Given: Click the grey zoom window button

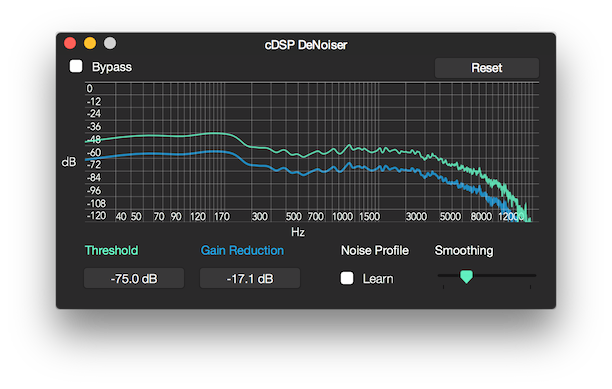Looking at the screenshot, I should tap(110, 43).
